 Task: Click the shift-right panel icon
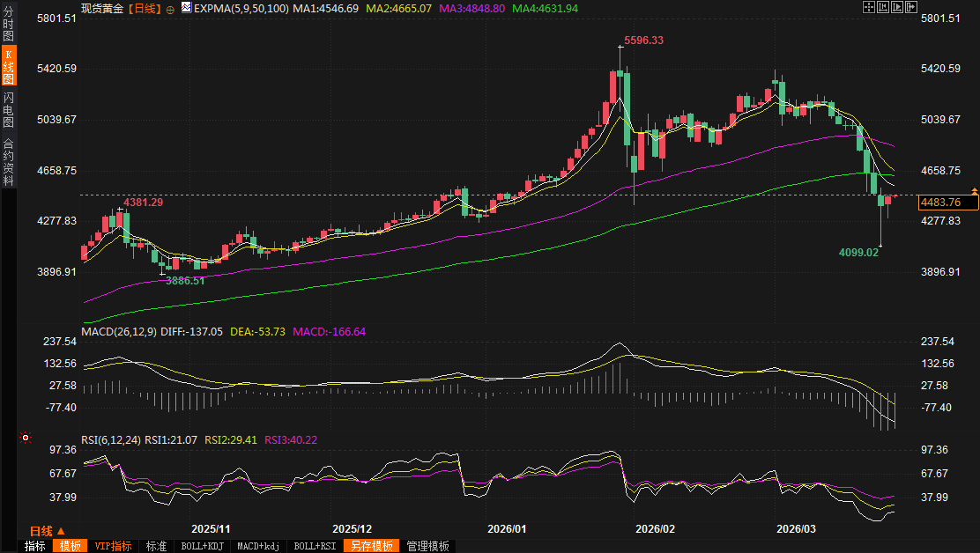(910, 7)
